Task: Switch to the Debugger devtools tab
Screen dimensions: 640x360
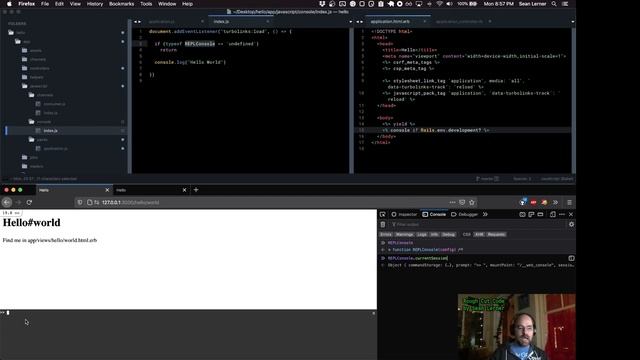Action: click(464, 214)
